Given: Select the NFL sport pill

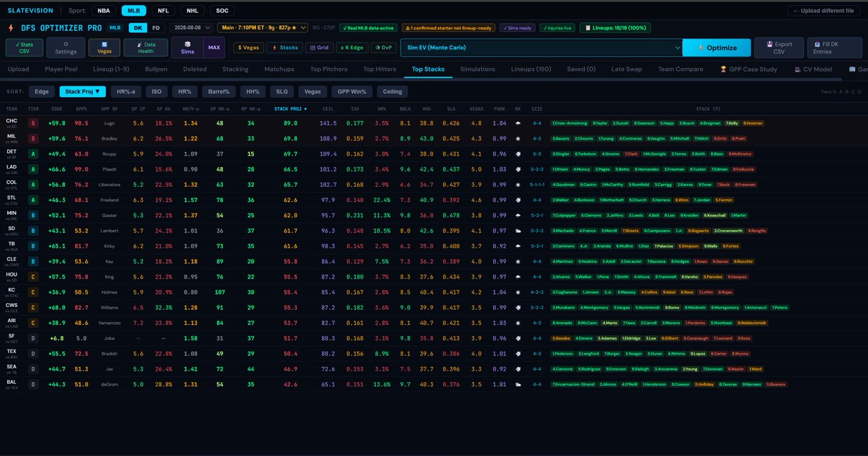Looking at the screenshot, I should point(164,11).
